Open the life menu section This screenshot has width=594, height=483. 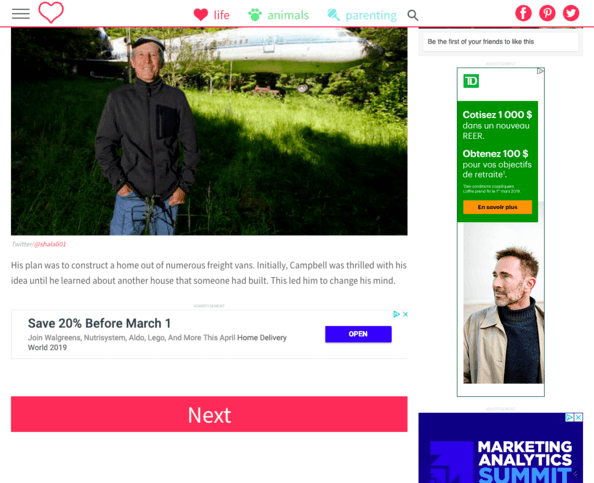pyautogui.click(x=222, y=15)
